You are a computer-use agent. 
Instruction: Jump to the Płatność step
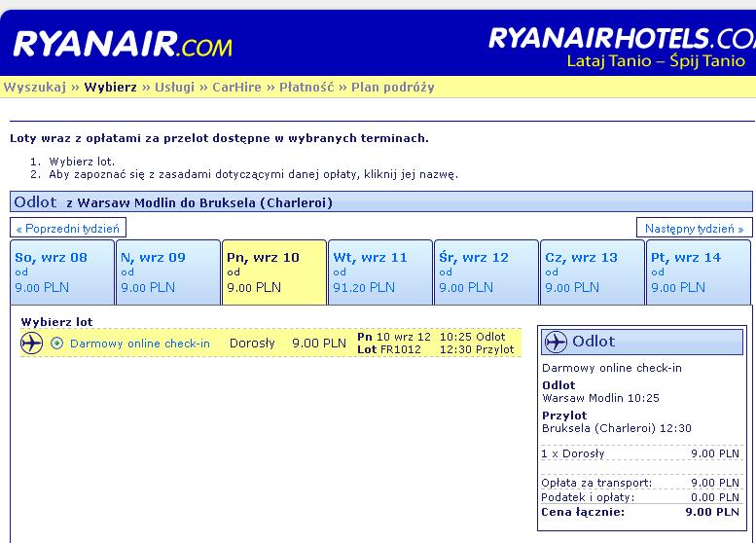[x=306, y=88]
